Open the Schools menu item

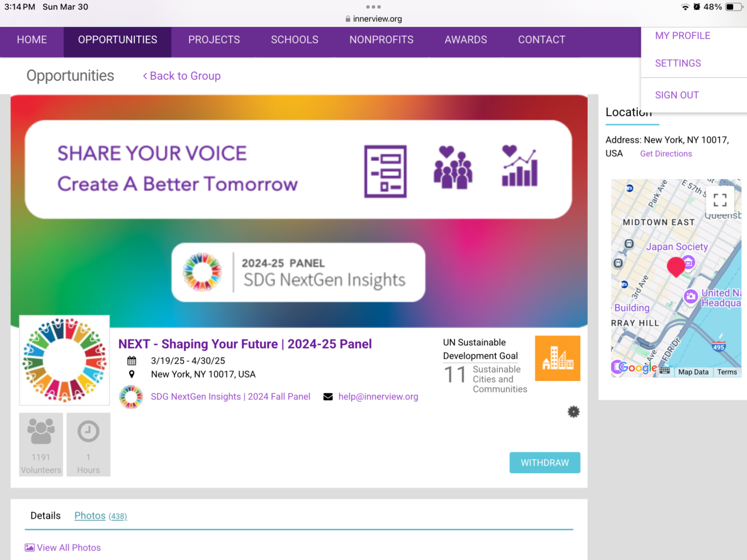pos(295,40)
